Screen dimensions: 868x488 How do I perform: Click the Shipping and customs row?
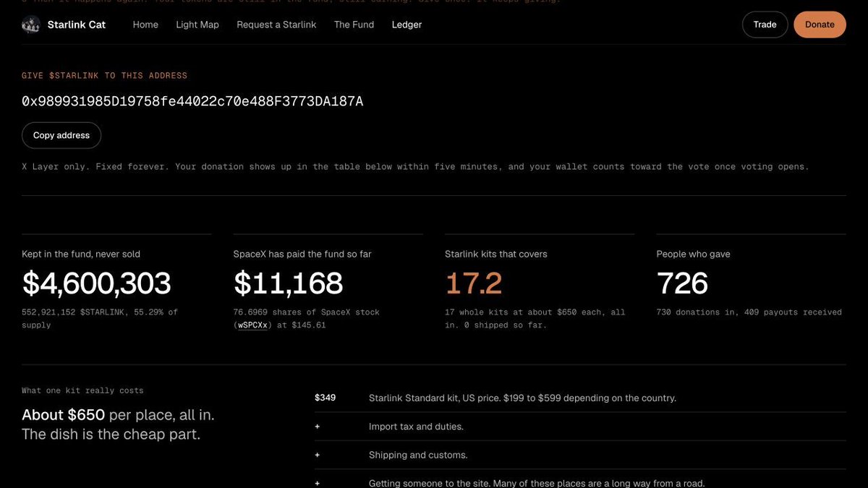(x=580, y=455)
